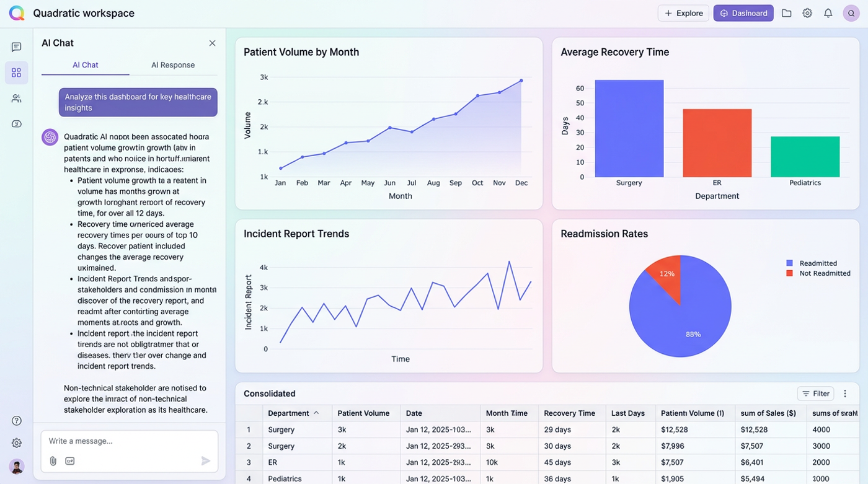Select the AI Chat tab
868x484 pixels.
(85, 64)
